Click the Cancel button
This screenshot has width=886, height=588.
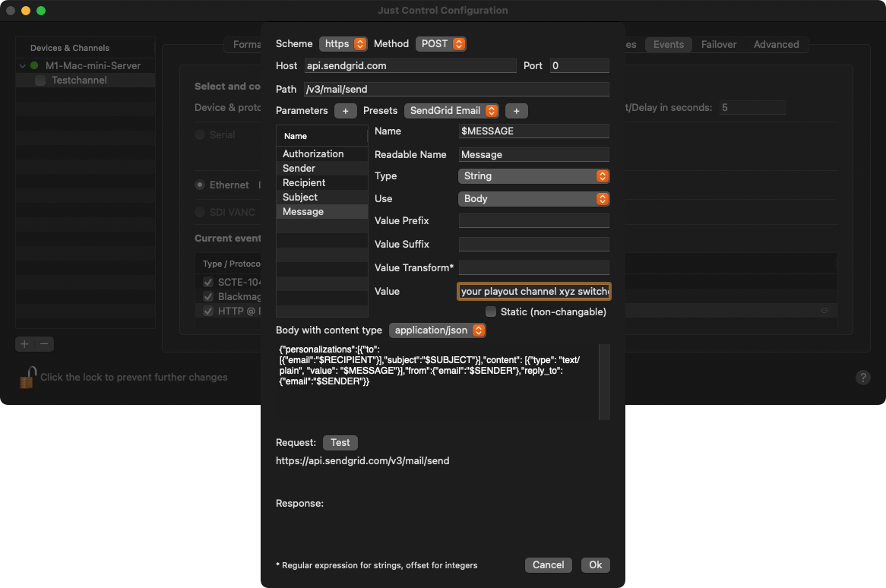[x=548, y=565]
